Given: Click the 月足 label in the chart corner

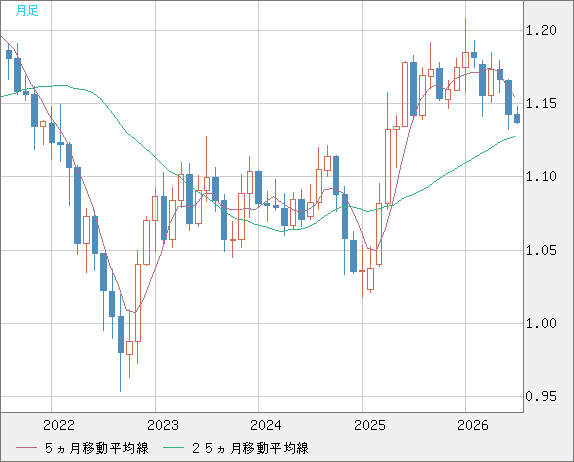Looking at the screenshot, I should pyautogui.click(x=27, y=11).
